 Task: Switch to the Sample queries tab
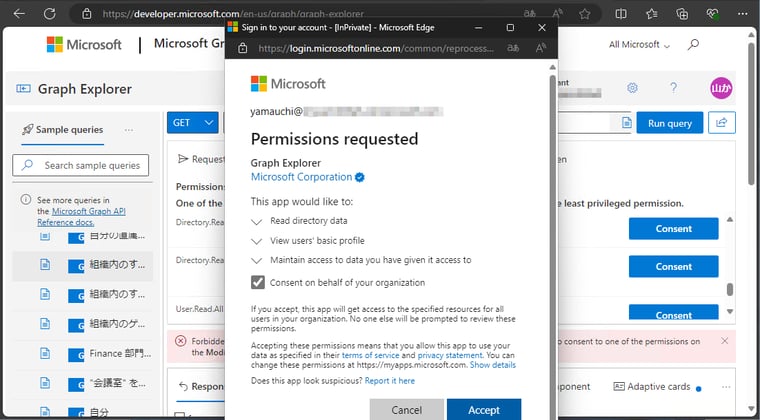[63, 130]
